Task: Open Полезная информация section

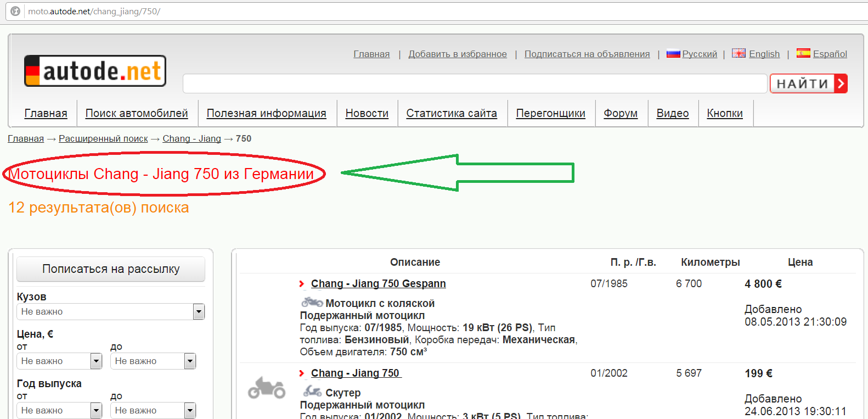Action: click(267, 113)
